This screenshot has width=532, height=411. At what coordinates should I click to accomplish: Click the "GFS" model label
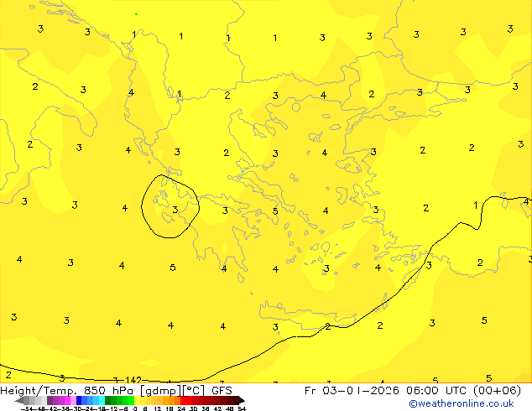(x=222, y=391)
